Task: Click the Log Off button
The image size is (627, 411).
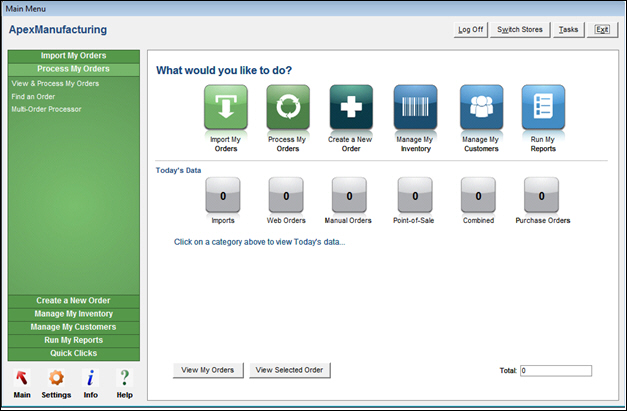Action: [471, 30]
